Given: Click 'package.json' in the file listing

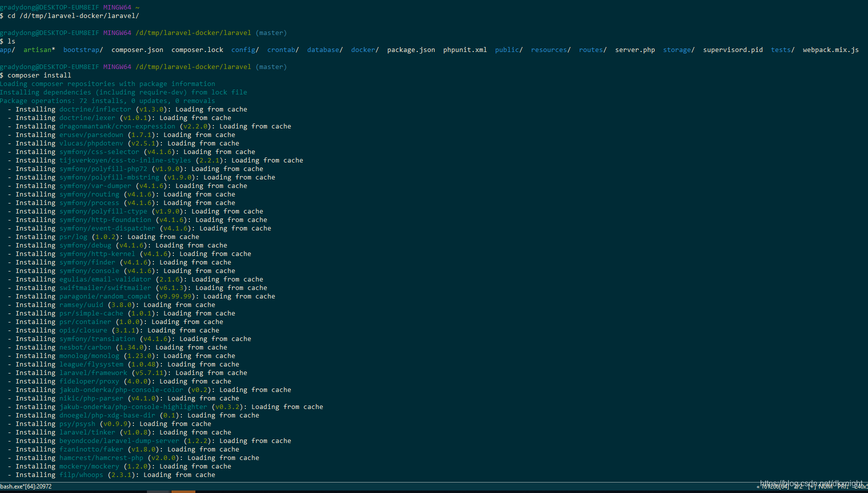Looking at the screenshot, I should tap(411, 50).
